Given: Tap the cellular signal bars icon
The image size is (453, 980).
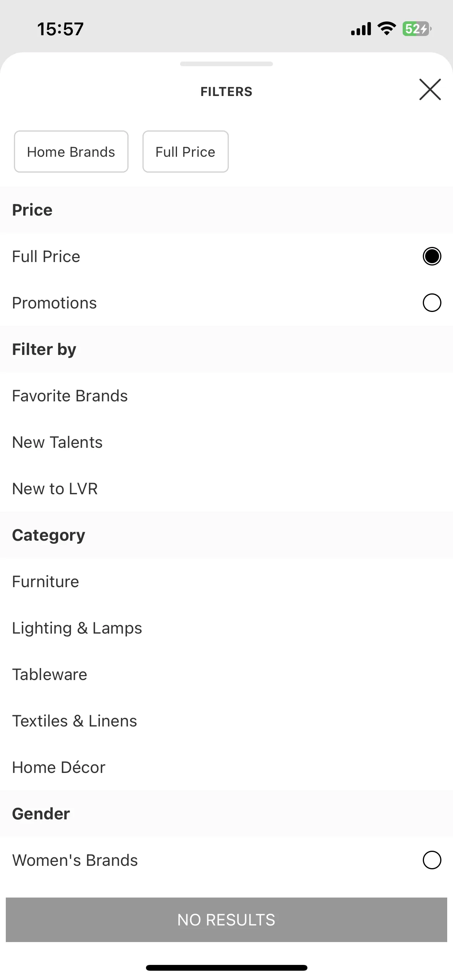Looking at the screenshot, I should 361,29.
